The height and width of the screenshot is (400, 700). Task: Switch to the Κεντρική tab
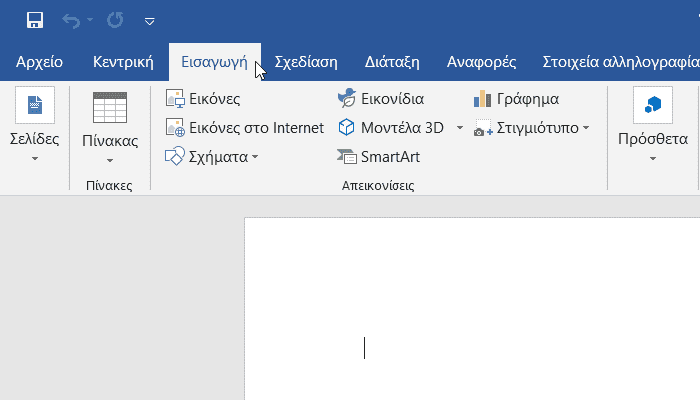[x=123, y=62]
